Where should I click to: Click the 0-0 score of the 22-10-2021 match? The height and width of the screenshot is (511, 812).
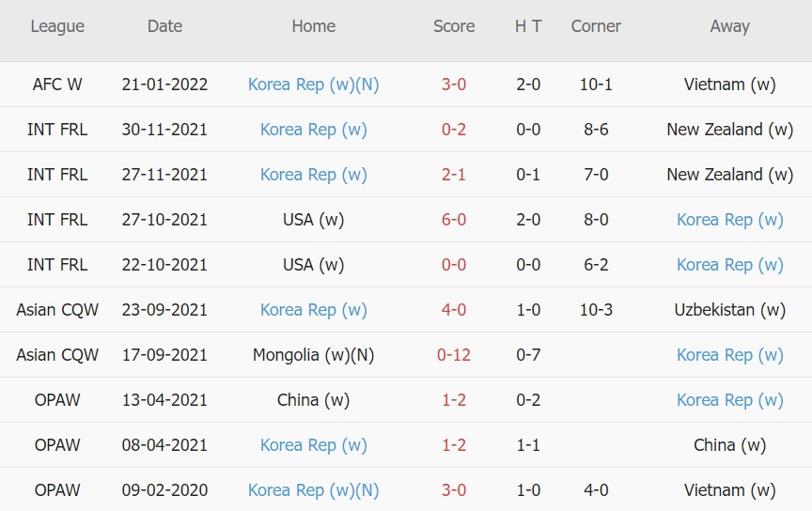454,265
